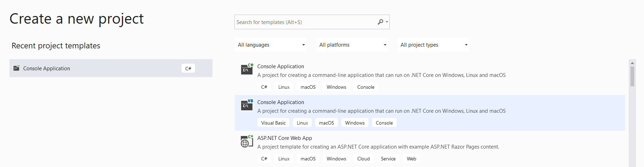644x167 pixels.
Task: Select the ASP.NET Core Web App title
Action: click(285, 138)
